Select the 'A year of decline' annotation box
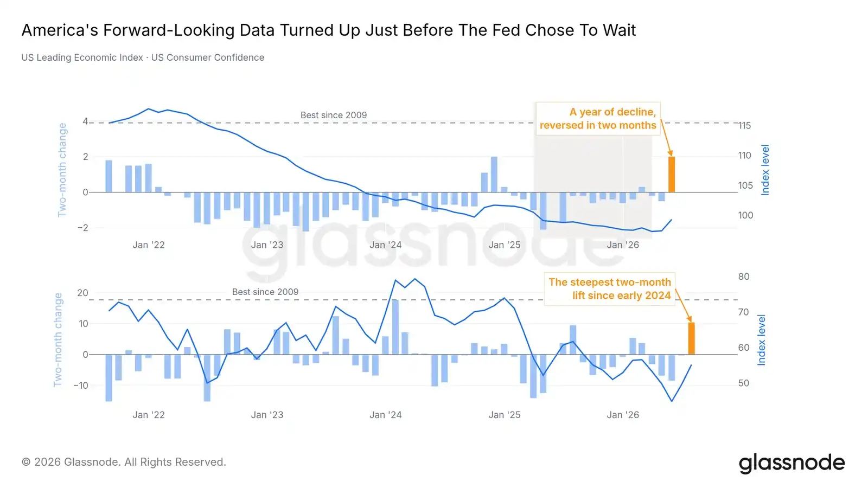The width and height of the screenshot is (868, 488). point(598,118)
